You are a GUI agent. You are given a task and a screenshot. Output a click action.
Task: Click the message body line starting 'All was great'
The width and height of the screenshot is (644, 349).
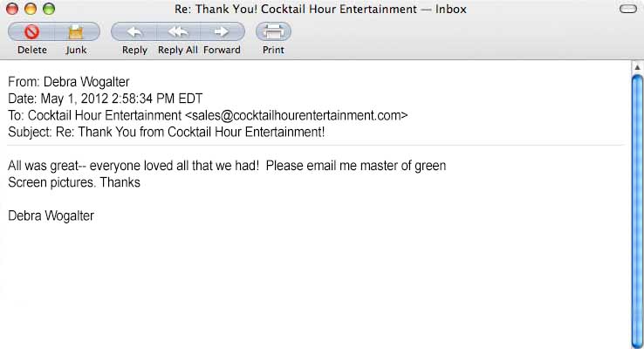point(227,166)
